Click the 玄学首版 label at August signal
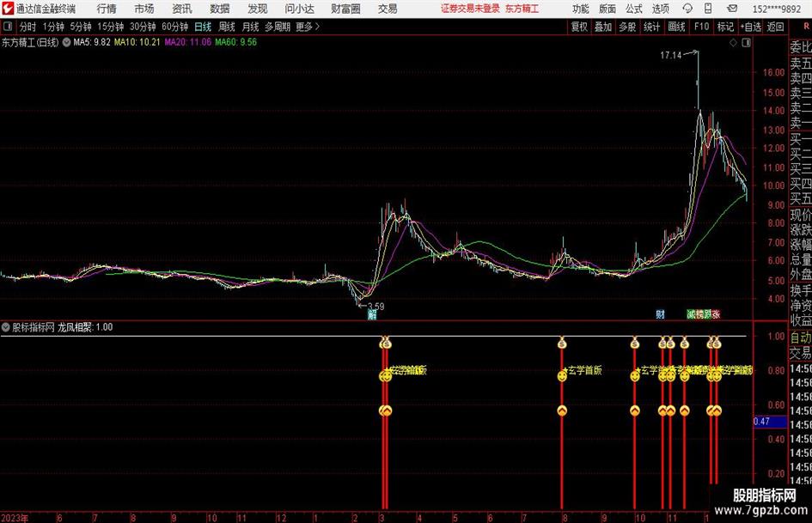 point(584,370)
